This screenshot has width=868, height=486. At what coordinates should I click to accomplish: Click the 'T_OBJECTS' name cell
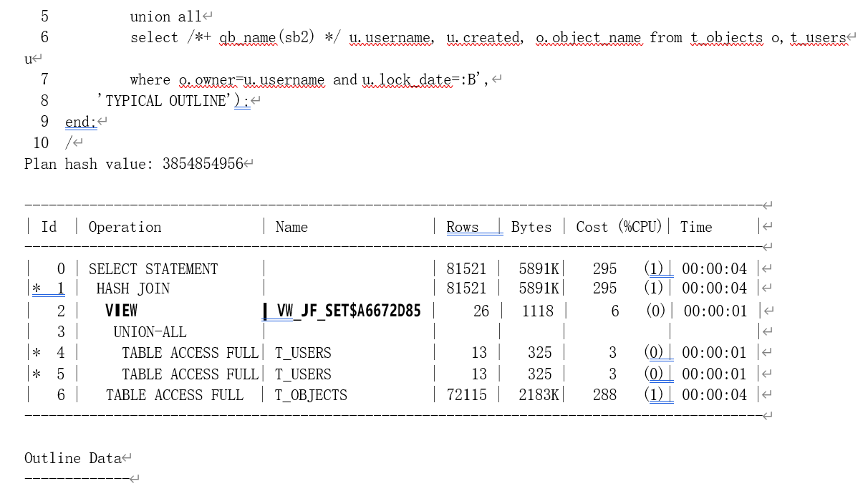[x=311, y=395]
